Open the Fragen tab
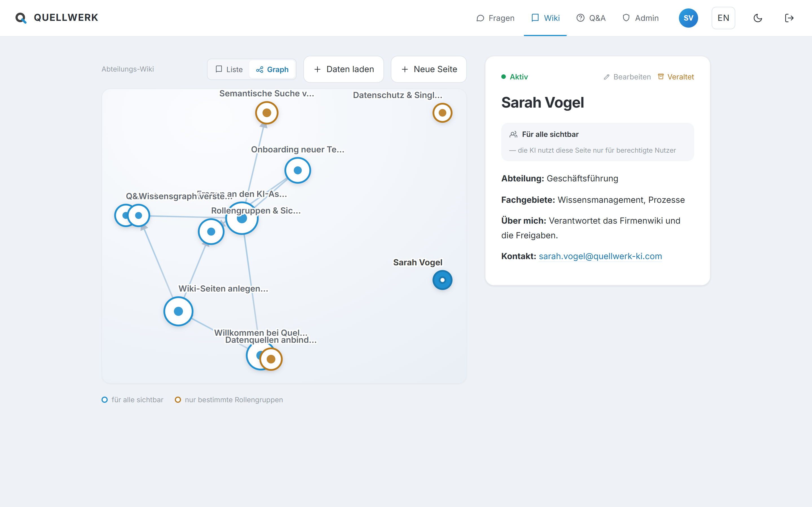Image resolution: width=812 pixels, height=507 pixels. (x=495, y=18)
